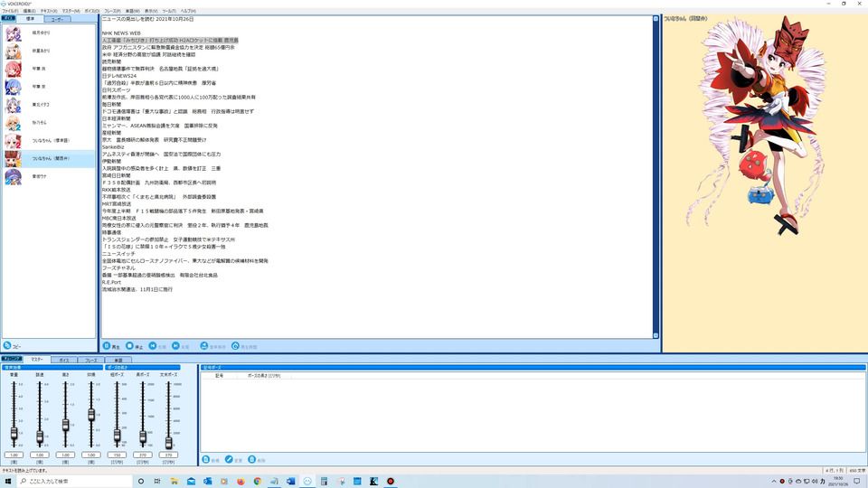Open the 編集(E) menu
The height and width of the screenshot is (488, 868).
click(x=29, y=11)
